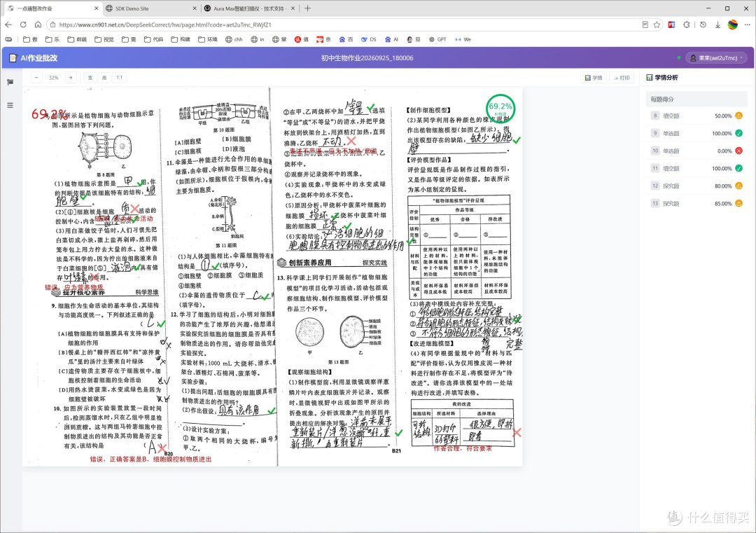Open the 视觉 bookmark folder
Image resolution: width=756 pixels, height=533 pixels.
coord(104,39)
